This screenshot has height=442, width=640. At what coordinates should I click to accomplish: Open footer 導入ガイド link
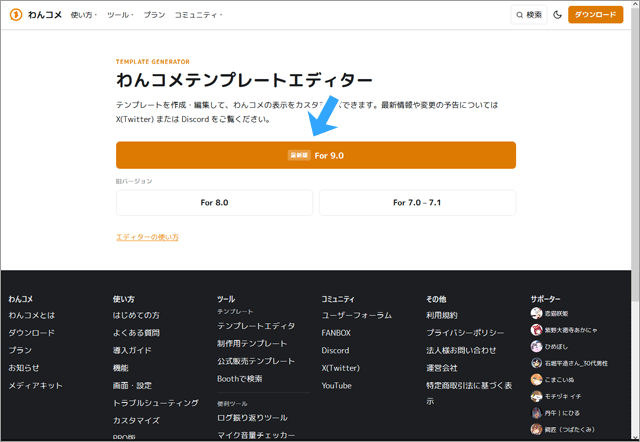(x=132, y=351)
